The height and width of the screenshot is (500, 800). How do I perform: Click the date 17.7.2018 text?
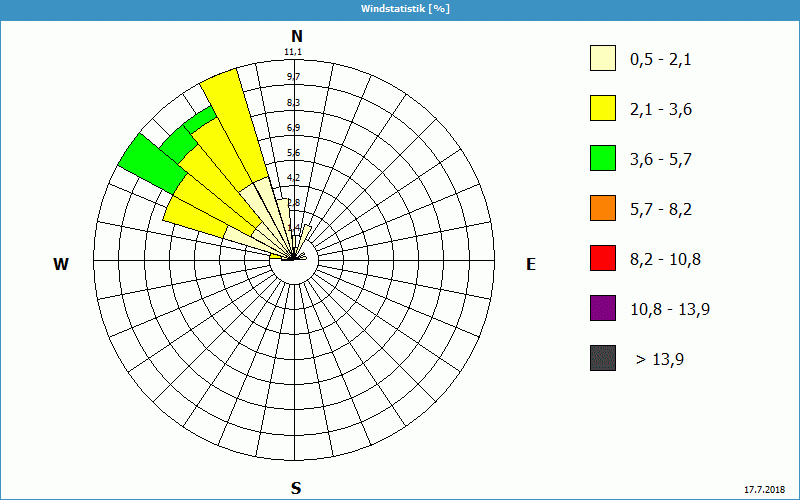click(x=768, y=490)
